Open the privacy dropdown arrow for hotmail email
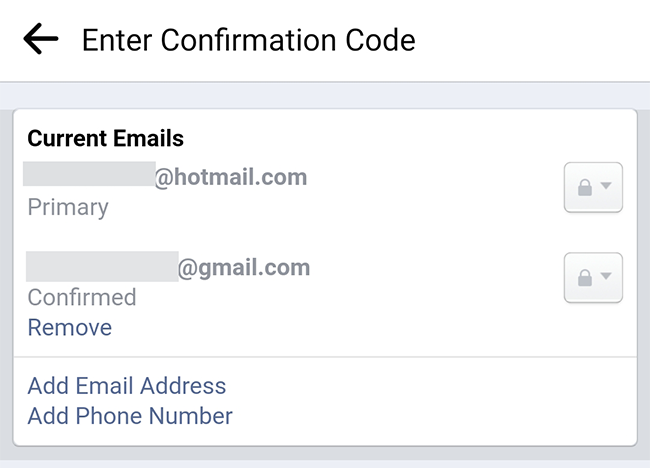The width and height of the screenshot is (650, 468). 606,185
